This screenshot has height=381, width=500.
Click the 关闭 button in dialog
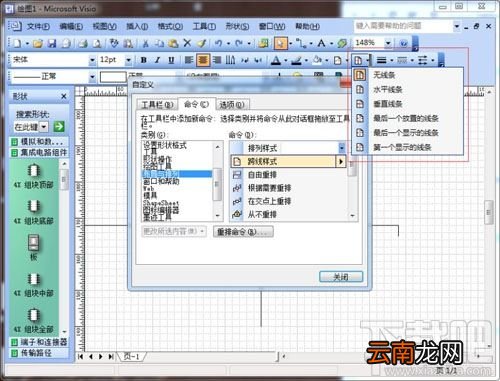(341, 277)
